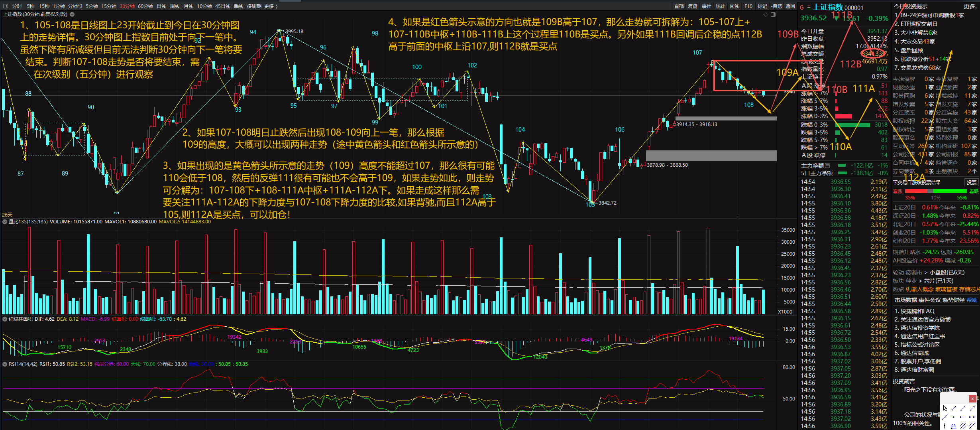Open the 上证指数 chart settings dropdown
This screenshot has width=980, height=430.
click(72, 14)
